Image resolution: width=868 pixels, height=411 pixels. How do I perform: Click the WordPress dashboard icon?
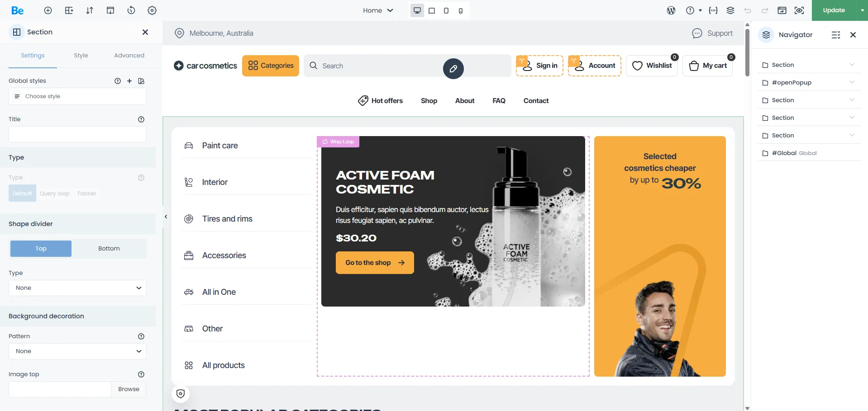(x=671, y=10)
